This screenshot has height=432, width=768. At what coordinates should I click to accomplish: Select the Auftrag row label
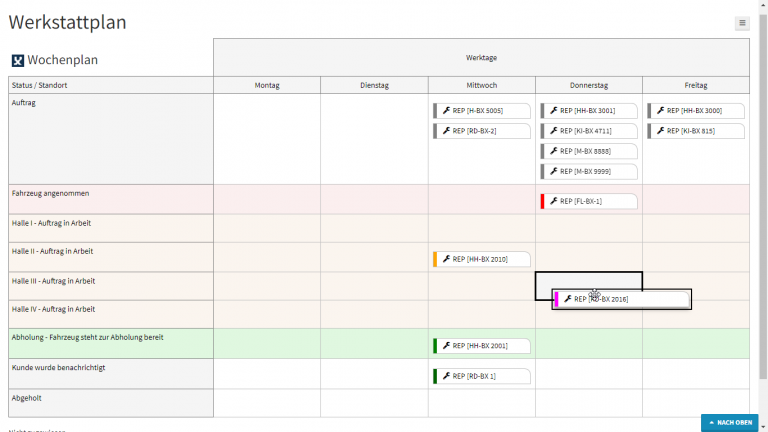[24, 103]
